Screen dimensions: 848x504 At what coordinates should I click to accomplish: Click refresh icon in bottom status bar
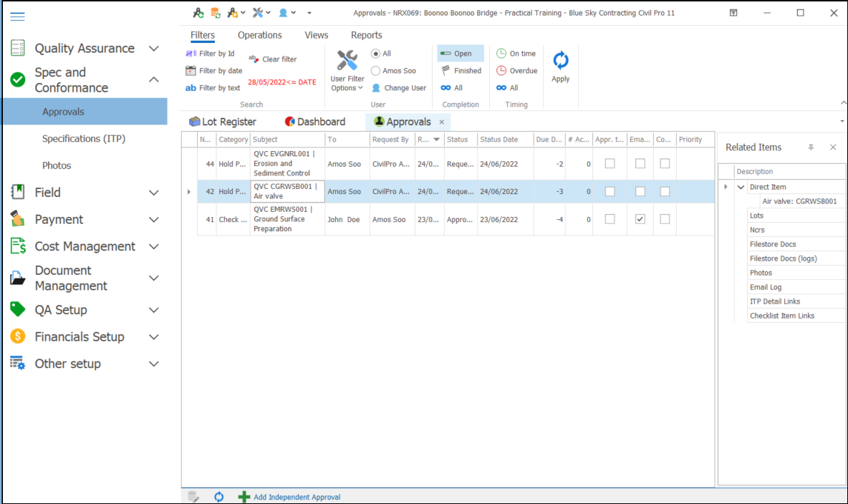point(219,497)
